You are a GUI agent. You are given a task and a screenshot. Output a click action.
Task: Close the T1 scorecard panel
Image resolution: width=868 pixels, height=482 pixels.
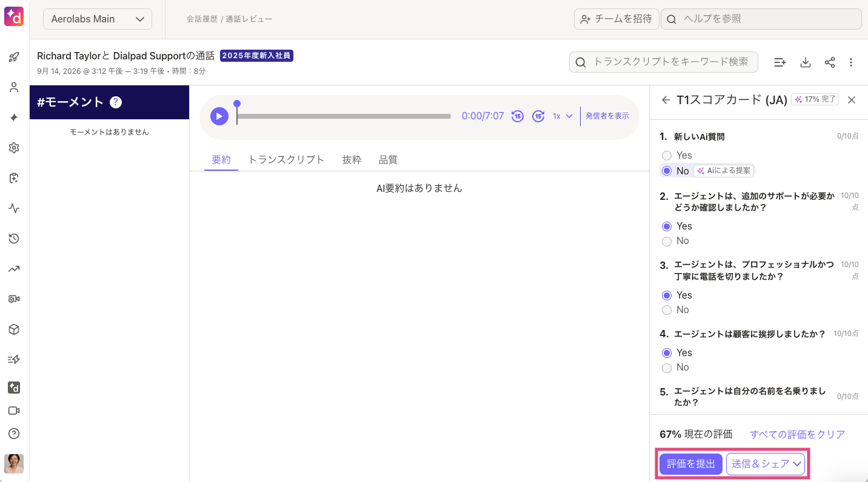coord(852,100)
